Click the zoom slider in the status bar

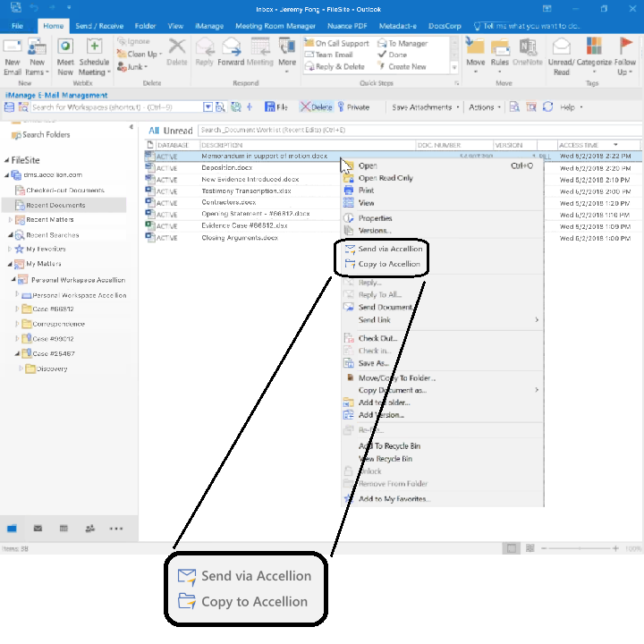[x=579, y=548]
